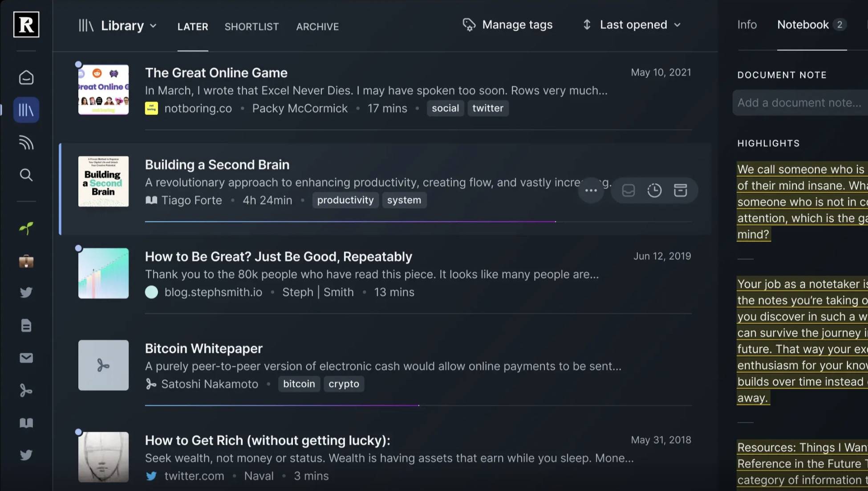Open the Home icon in sidebar
The image size is (868, 491).
26,78
